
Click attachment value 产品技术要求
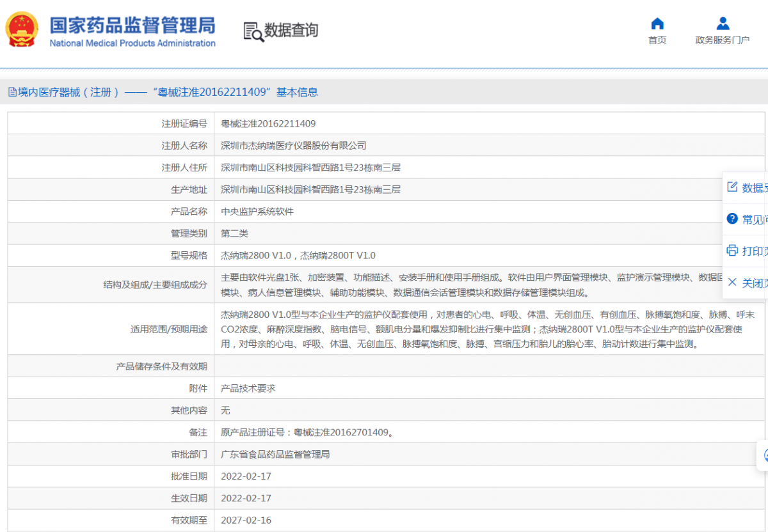tap(248, 388)
